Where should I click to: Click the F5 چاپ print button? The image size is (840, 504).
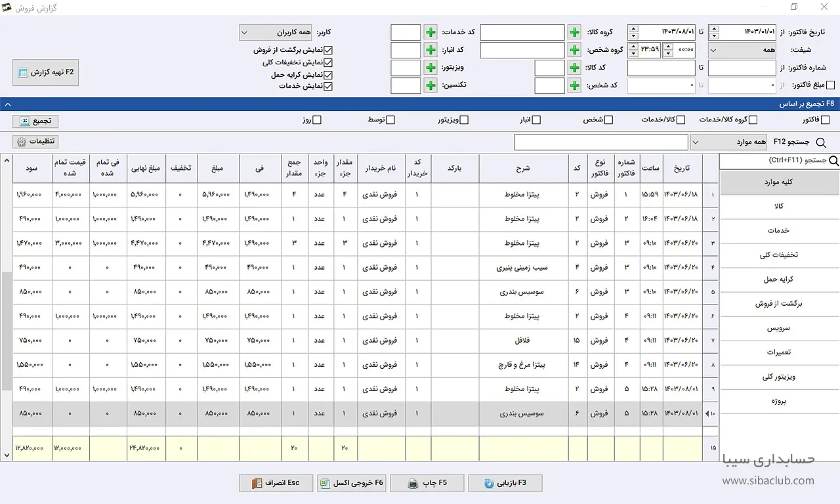tap(427, 483)
